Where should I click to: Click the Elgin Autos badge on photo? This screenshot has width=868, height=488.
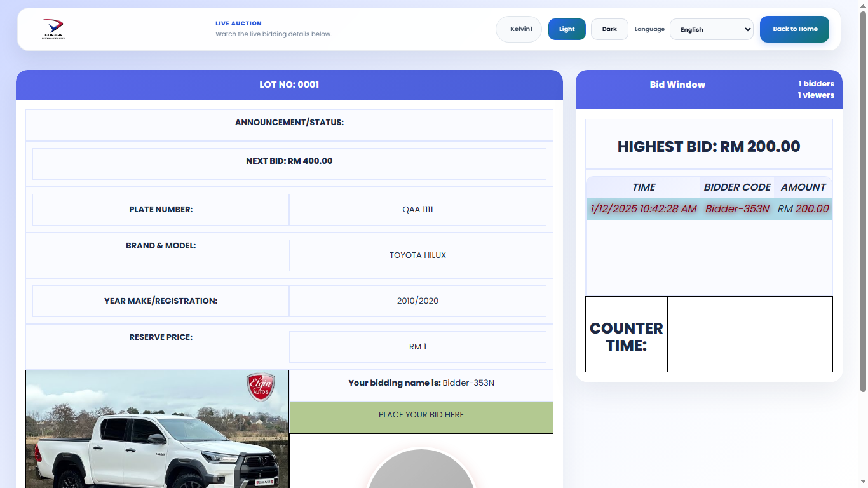(x=261, y=387)
